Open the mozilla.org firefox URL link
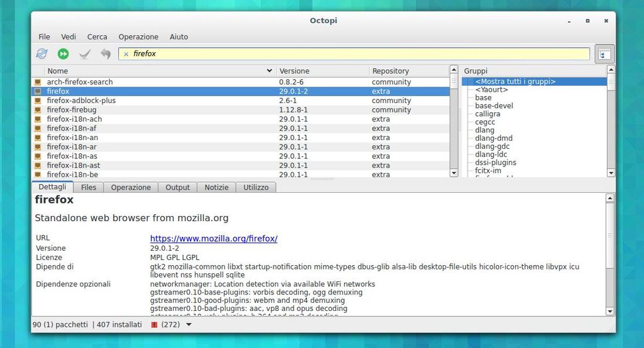This screenshot has width=644, height=348. coord(213,239)
